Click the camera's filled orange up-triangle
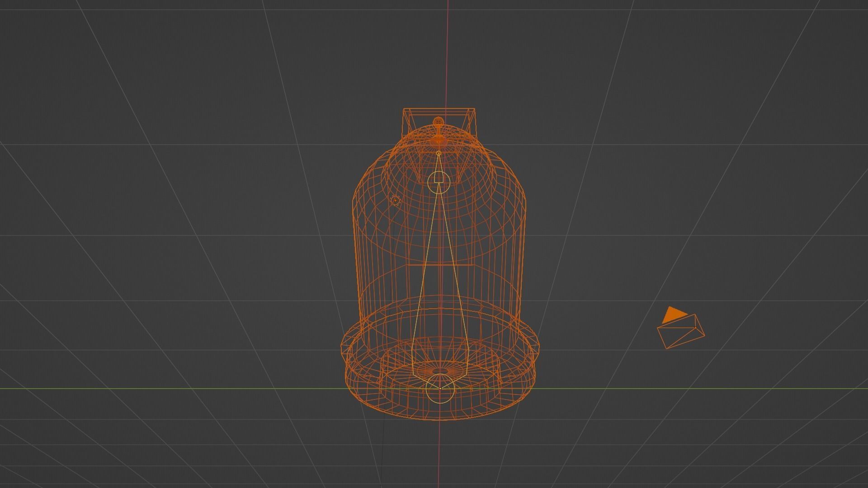This screenshot has width=868, height=488. click(x=674, y=314)
